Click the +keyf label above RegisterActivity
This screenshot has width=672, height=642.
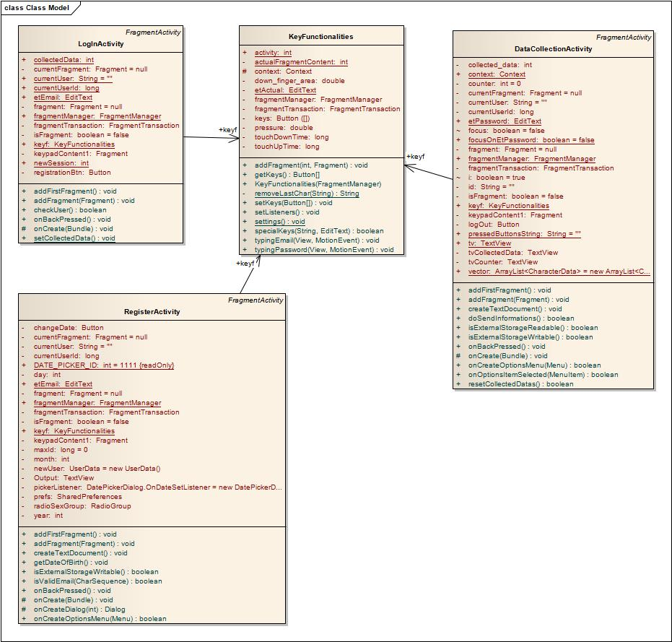(x=245, y=264)
